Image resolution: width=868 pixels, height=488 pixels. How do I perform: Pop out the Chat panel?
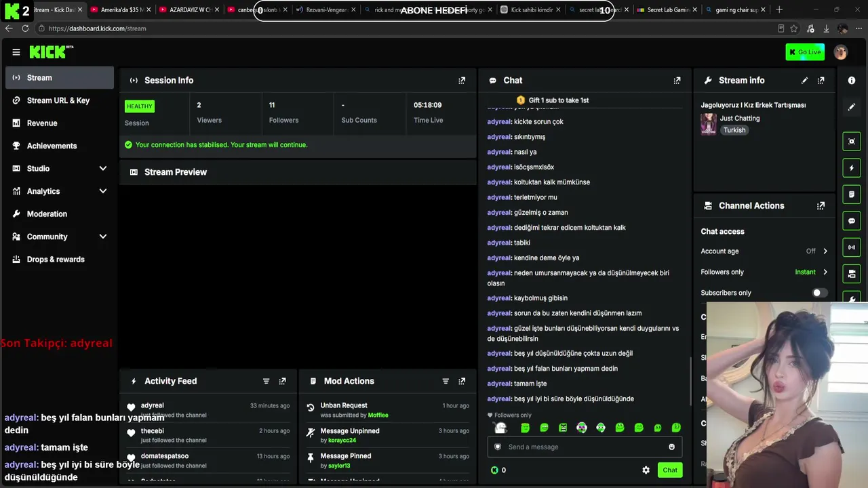click(x=677, y=80)
